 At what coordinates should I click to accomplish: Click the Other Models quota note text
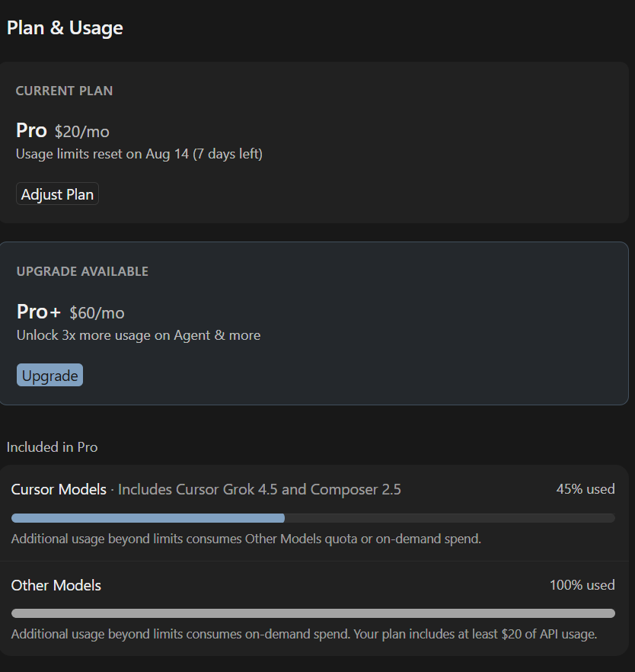[246, 539]
